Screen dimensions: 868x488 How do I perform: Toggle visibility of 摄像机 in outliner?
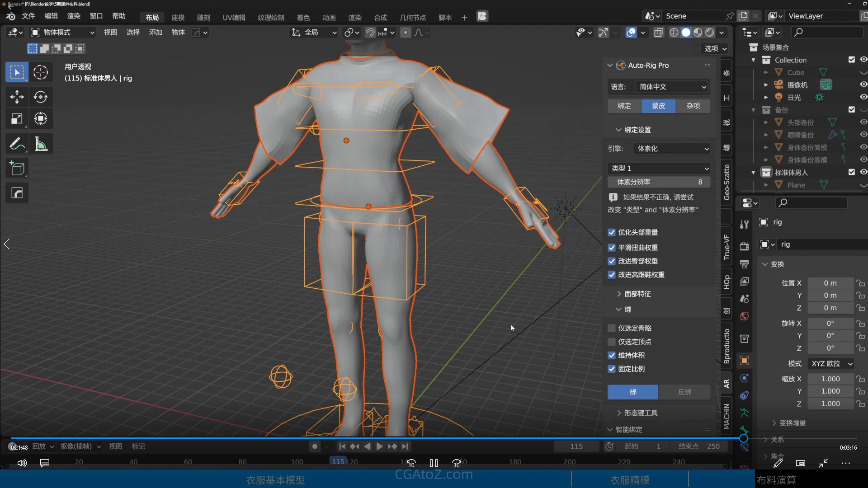863,84
